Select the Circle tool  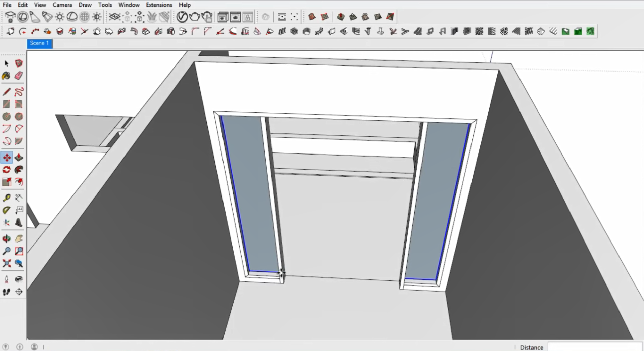(x=6, y=117)
